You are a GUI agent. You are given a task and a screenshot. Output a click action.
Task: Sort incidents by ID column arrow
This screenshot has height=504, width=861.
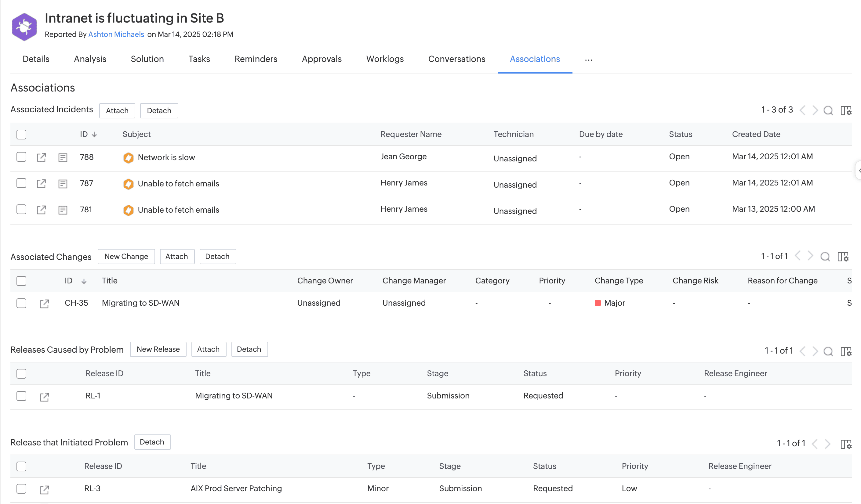pyautogui.click(x=94, y=135)
